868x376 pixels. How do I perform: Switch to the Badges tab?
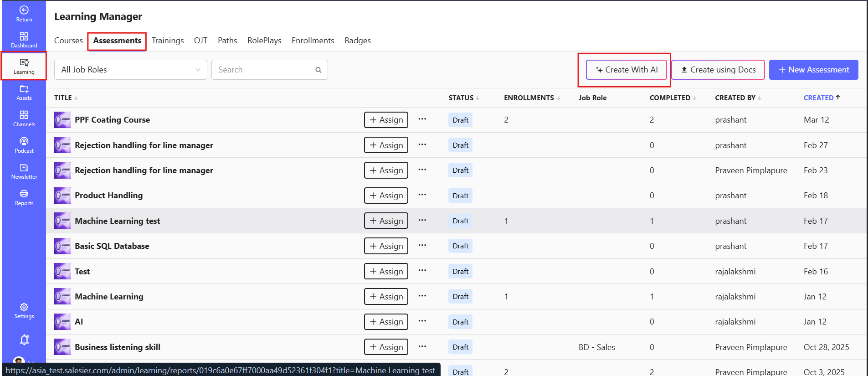coord(358,41)
